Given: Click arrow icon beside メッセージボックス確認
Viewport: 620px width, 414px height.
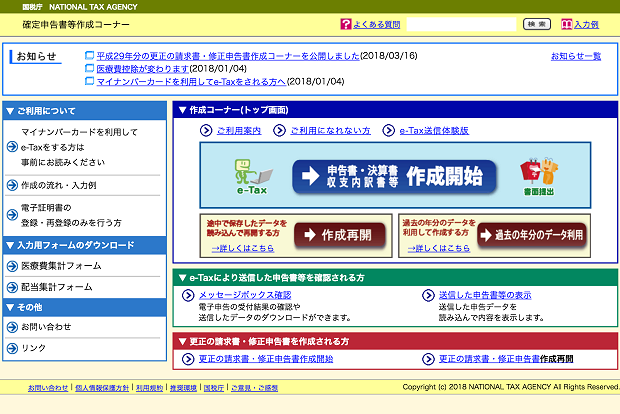Looking at the screenshot, I should click(x=188, y=295).
